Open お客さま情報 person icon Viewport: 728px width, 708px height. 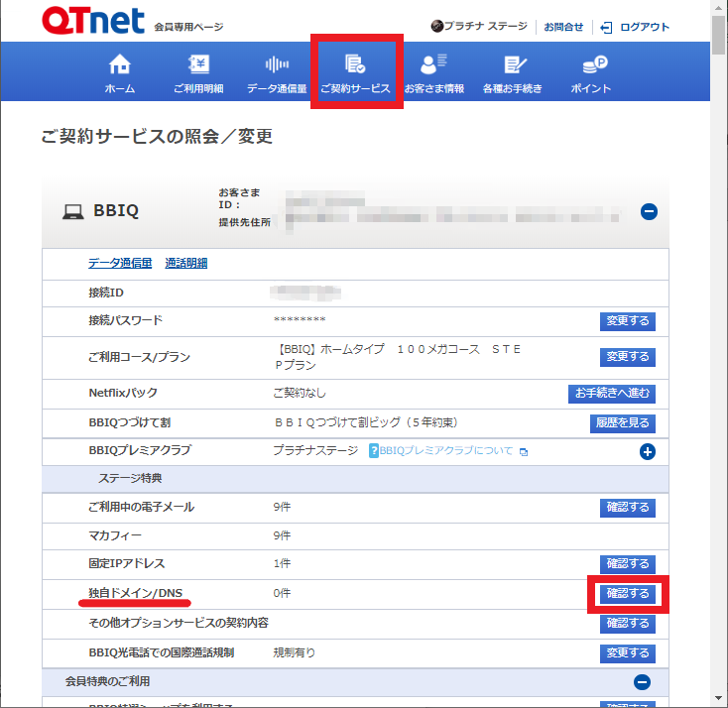point(433,64)
